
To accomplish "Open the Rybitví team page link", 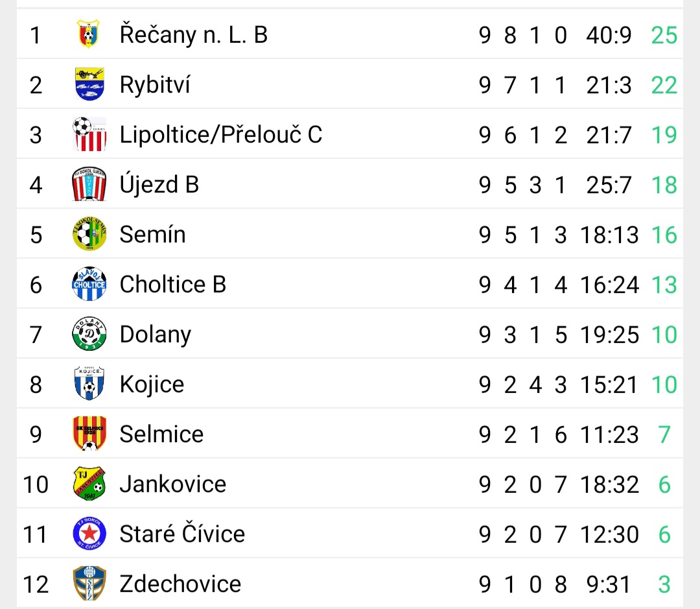I will [x=155, y=84].
